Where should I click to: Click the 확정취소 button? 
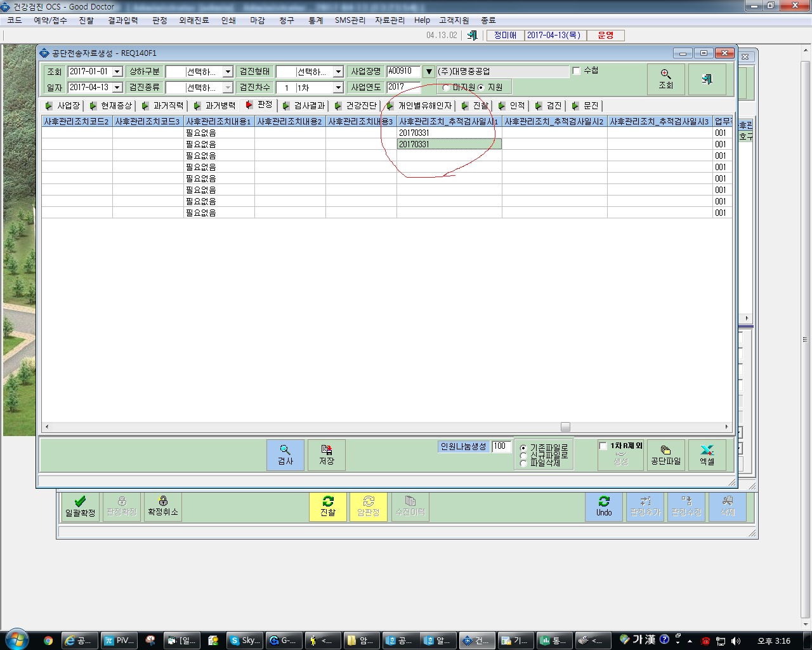(x=163, y=507)
